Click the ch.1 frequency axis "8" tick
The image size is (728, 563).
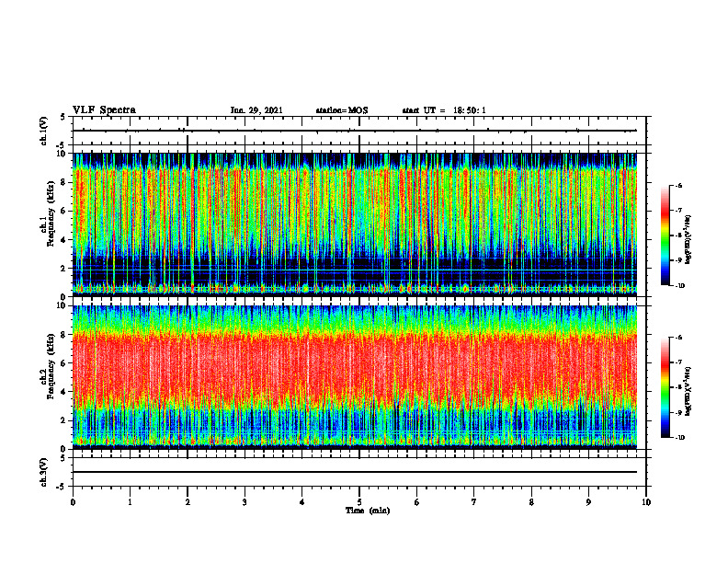(65, 182)
